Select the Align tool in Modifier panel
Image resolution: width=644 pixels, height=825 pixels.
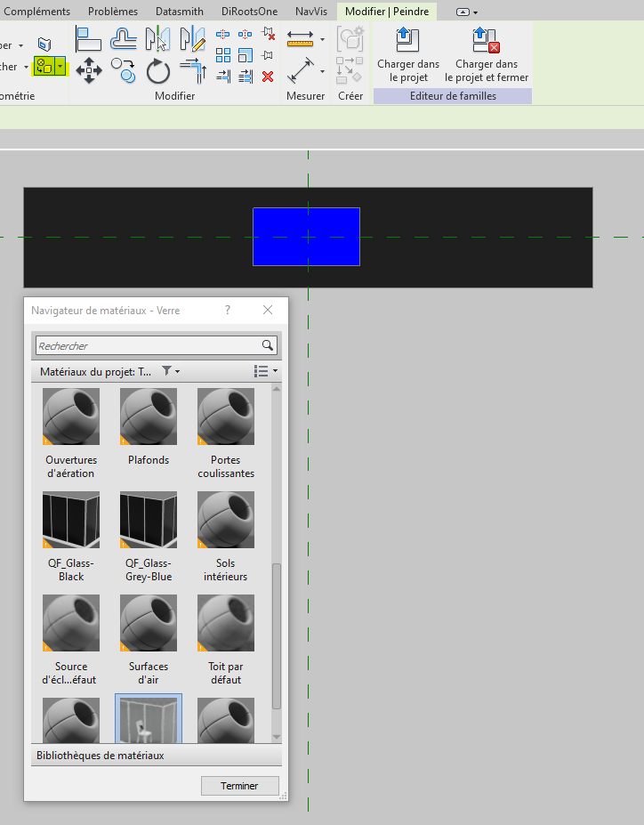point(88,40)
